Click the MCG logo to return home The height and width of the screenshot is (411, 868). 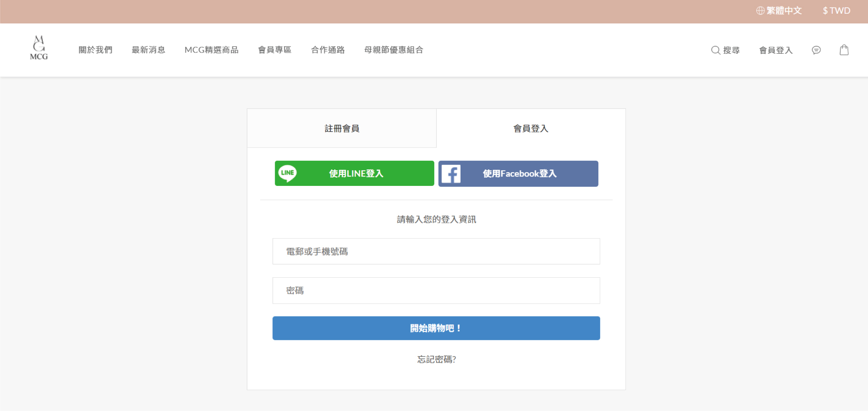pyautogui.click(x=38, y=48)
